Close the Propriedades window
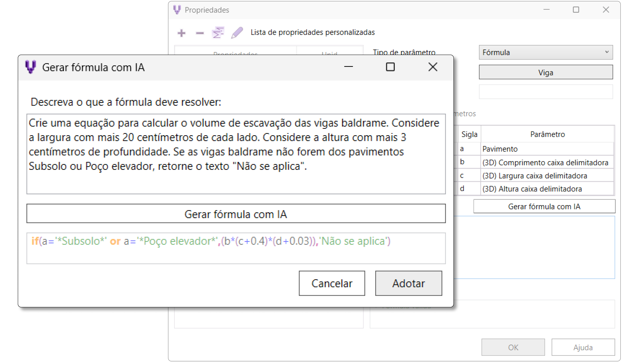The width and height of the screenshot is (644, 362). (606, 10)
